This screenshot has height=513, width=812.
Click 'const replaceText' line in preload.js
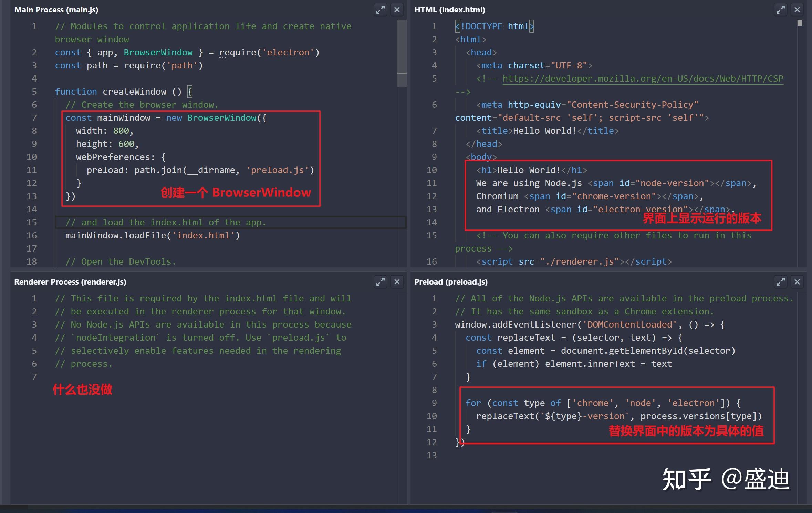click(574, 338)
